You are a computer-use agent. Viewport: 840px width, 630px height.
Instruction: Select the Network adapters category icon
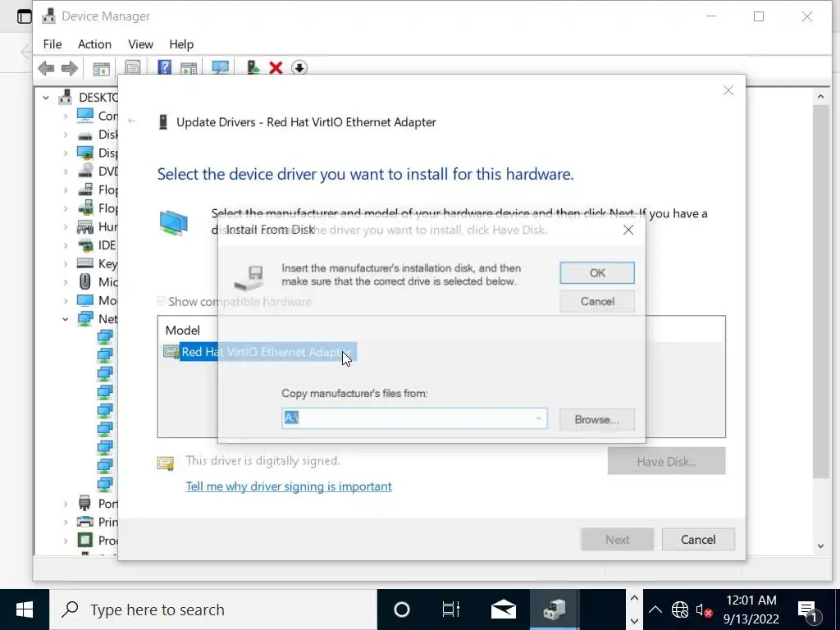pyautogui.click(x=85, y=319)
